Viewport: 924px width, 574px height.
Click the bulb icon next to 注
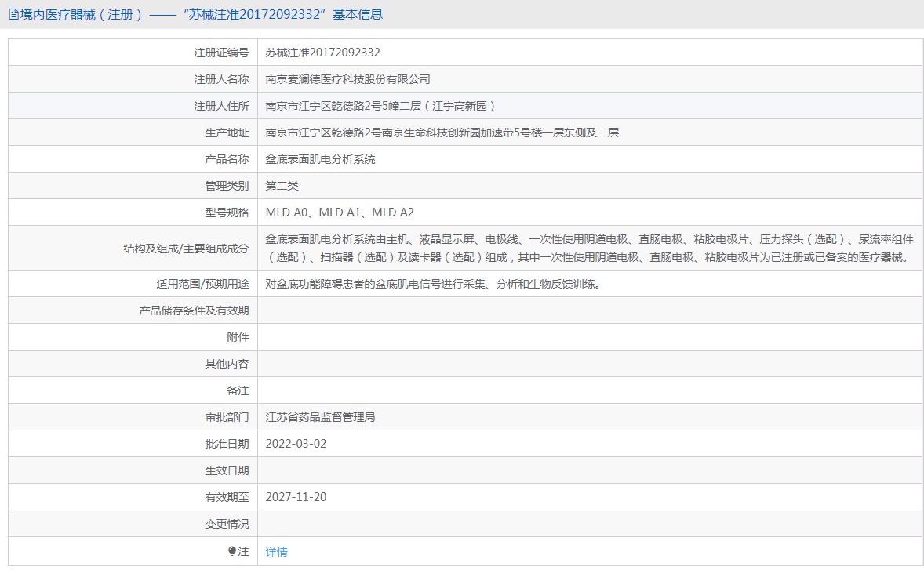[232, 551]
